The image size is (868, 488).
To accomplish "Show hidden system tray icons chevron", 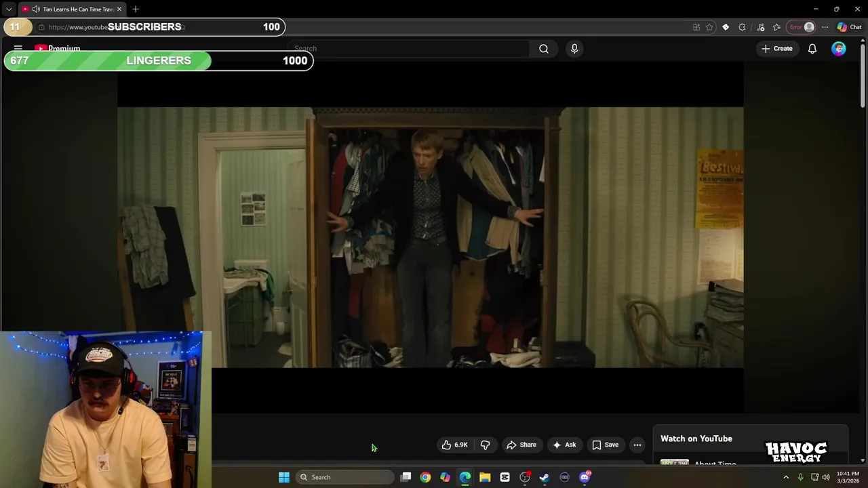I will [x=786, y=477].
